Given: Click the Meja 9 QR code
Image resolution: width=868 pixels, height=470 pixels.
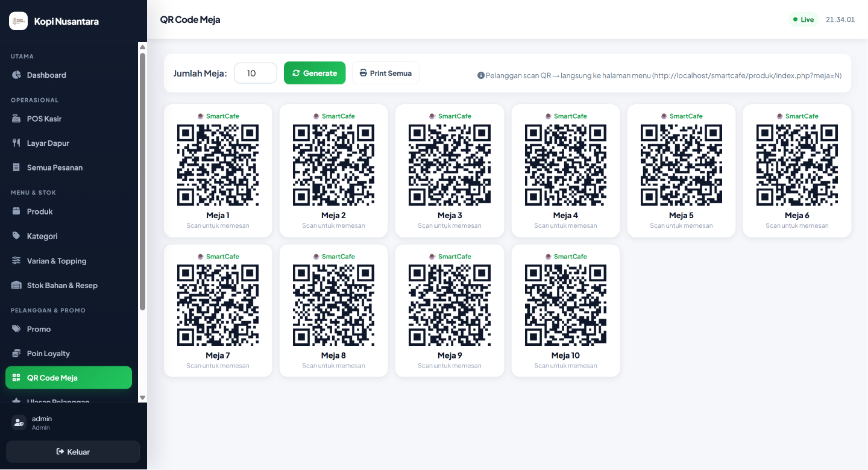Looking at the screenshot, I should coord(450,305).
